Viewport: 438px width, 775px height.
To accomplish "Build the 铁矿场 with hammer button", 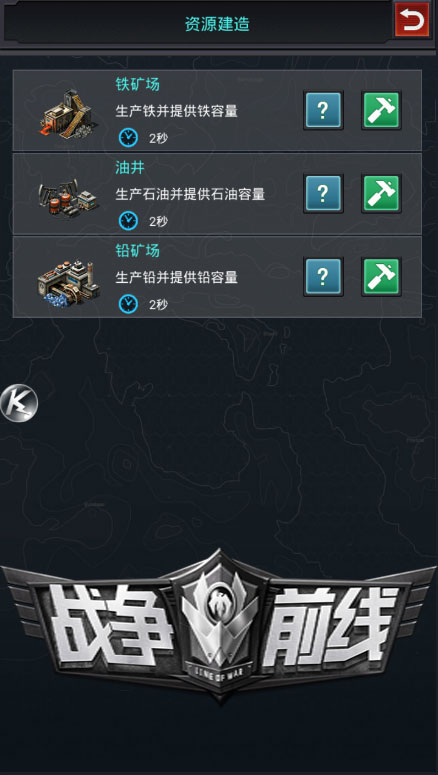I will [381, 111].
